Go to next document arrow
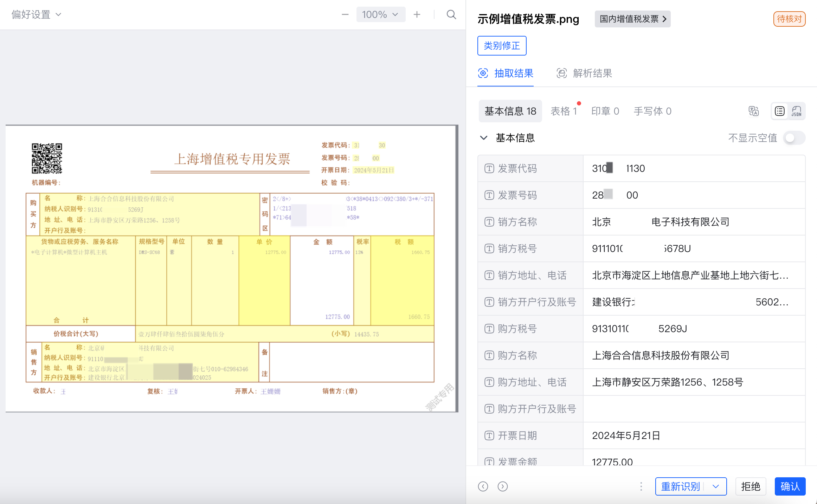The image size is (817, 504). pyautogui.click(x=502, y=486)
